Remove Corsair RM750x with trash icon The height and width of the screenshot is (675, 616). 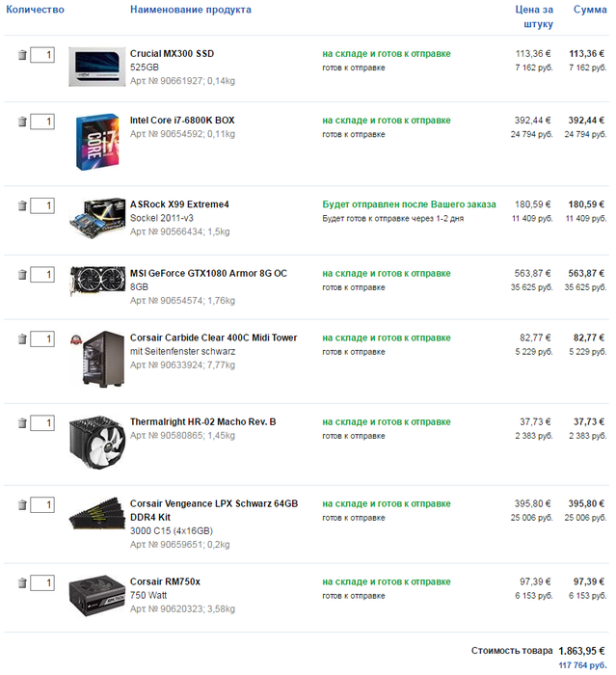click(x=22, y=583)
